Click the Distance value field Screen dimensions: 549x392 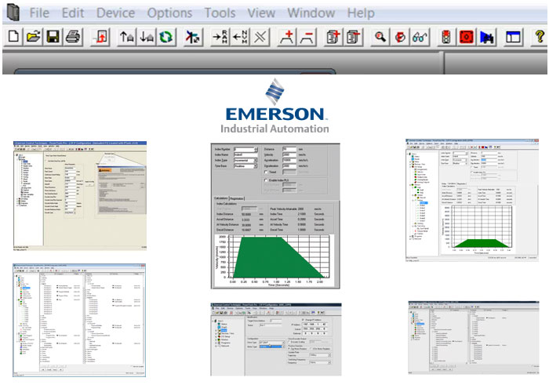tap(289, 149)
